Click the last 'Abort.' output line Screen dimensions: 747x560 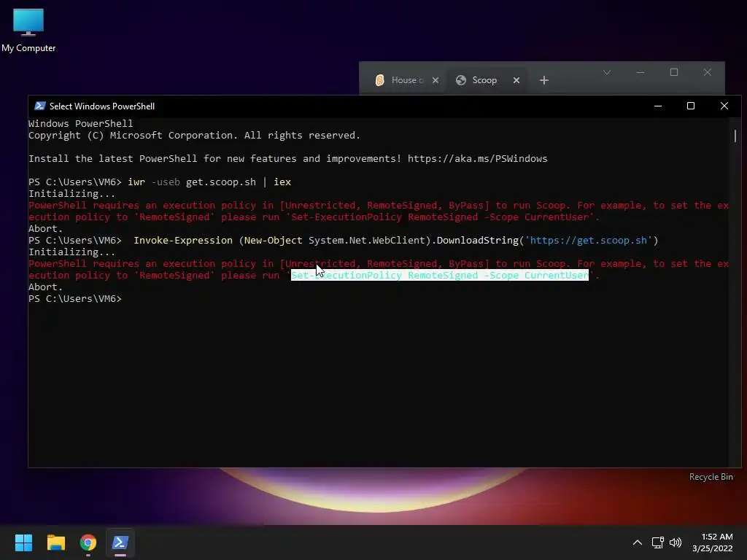pyautogui.click(x=45, y=287)
